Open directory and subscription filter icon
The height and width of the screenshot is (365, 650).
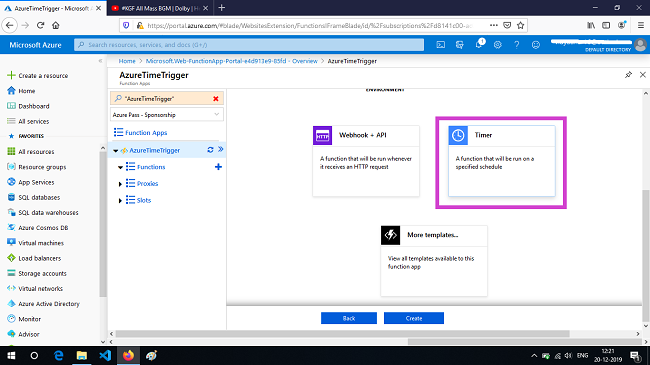[x=460, y=45]
